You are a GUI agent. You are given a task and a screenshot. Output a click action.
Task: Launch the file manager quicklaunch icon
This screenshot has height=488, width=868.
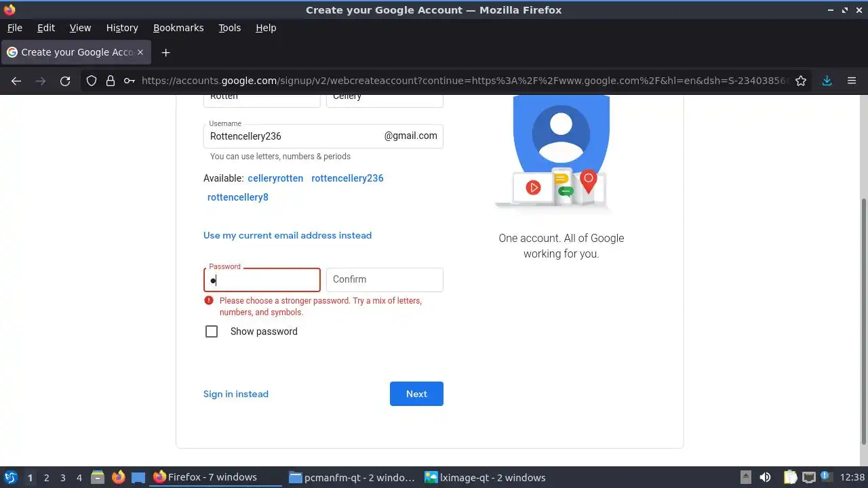coord(98,477)
